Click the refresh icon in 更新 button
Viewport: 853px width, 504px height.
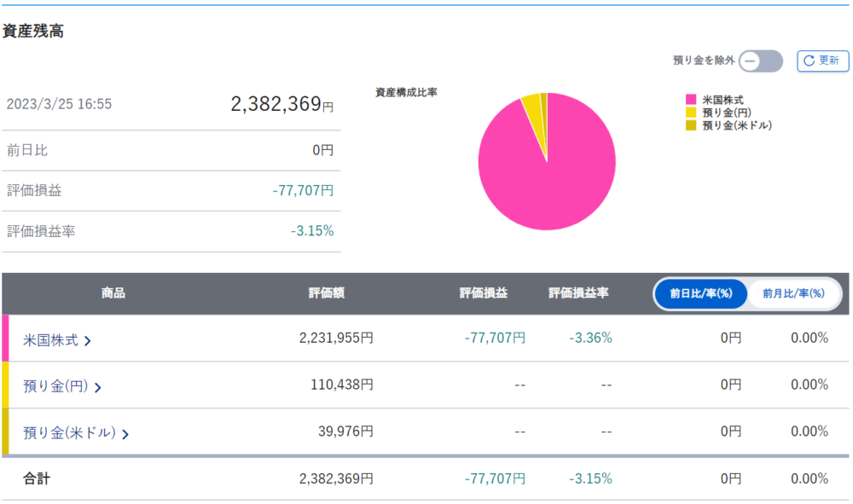(809, 61)
